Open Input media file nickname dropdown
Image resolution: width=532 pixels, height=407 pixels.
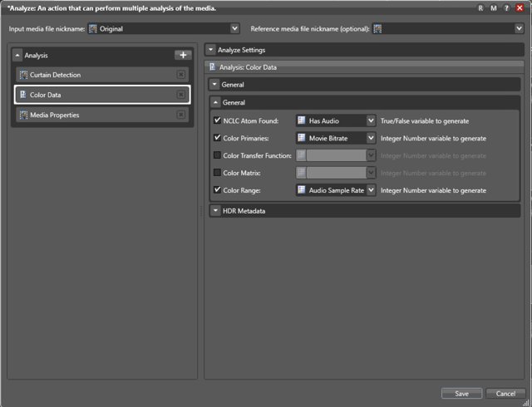pyautogui.click(x=234, y=28)
